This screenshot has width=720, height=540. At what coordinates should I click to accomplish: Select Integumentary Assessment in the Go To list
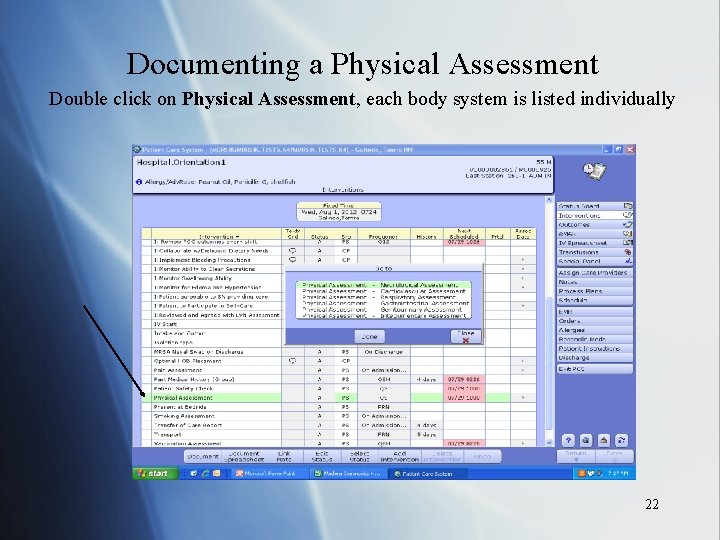click(x=383, y=315)
